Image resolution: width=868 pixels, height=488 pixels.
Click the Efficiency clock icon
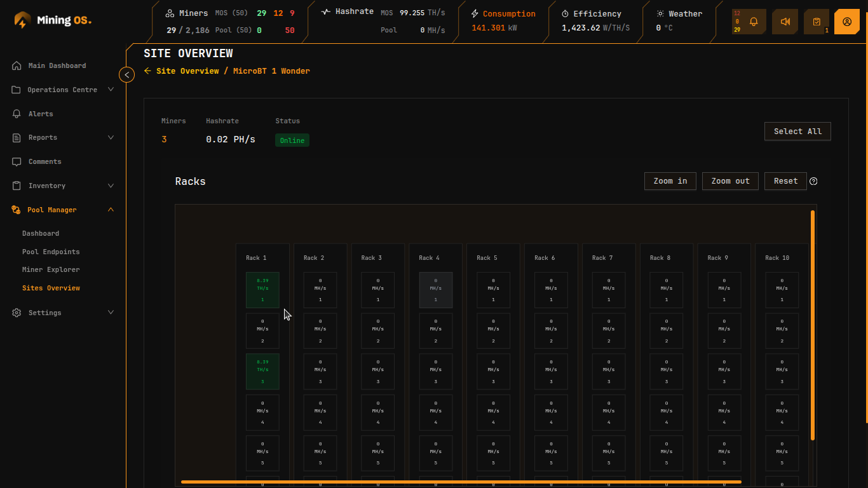coord(566,13)
